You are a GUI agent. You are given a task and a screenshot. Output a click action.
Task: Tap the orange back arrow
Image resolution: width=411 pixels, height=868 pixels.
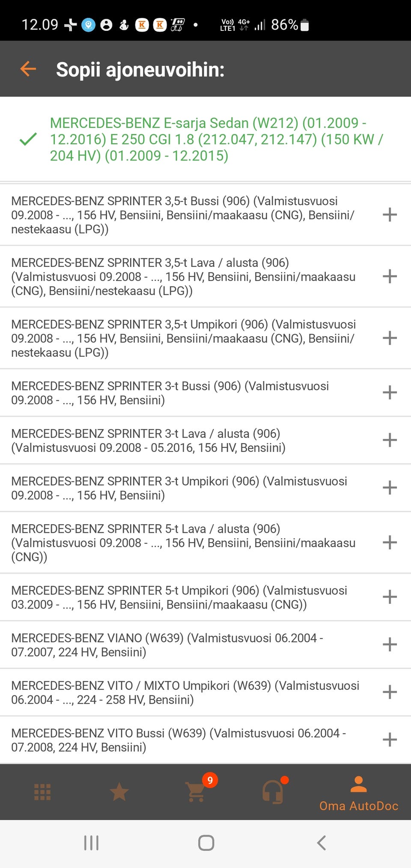[28, 69]
